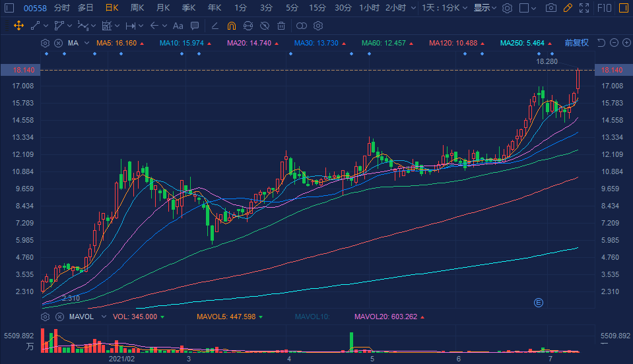Screen dimensions: 633x364
Task: Select the magnet snap drawing tool
Action: click(231, 26)
